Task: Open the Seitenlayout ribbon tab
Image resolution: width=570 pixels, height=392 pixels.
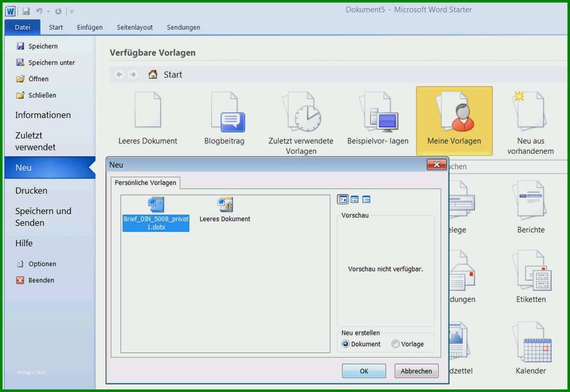Action: (x=135, y=27)
